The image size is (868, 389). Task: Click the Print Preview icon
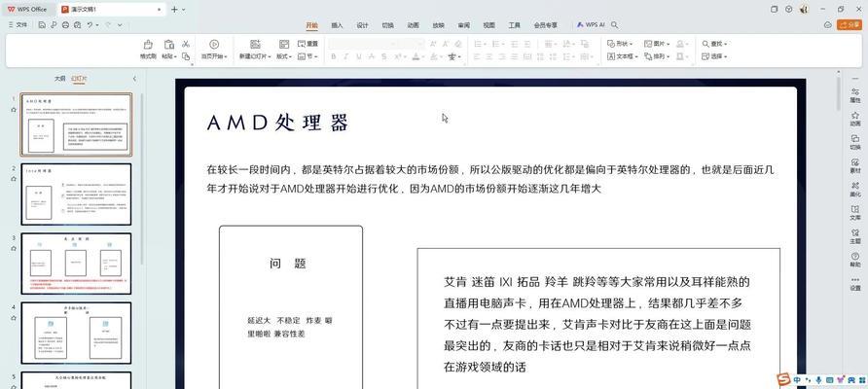coord(77,25)
